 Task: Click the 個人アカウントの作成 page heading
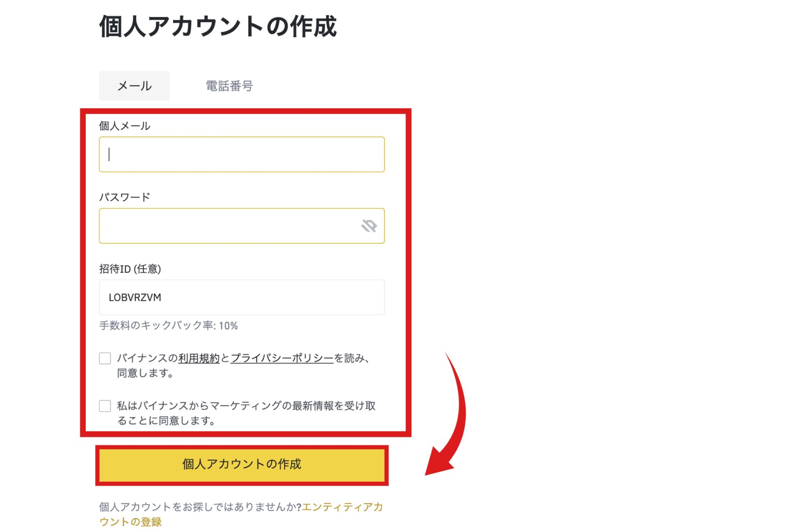218,27
